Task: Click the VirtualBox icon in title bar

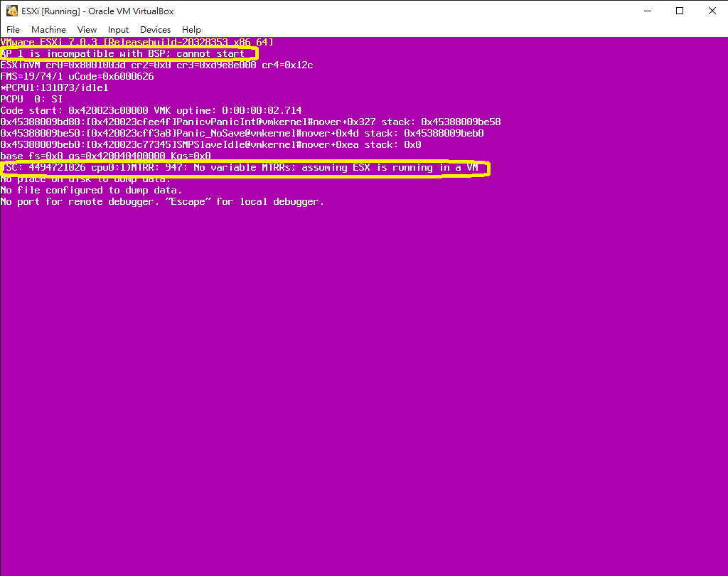Action: pos(11,11)
